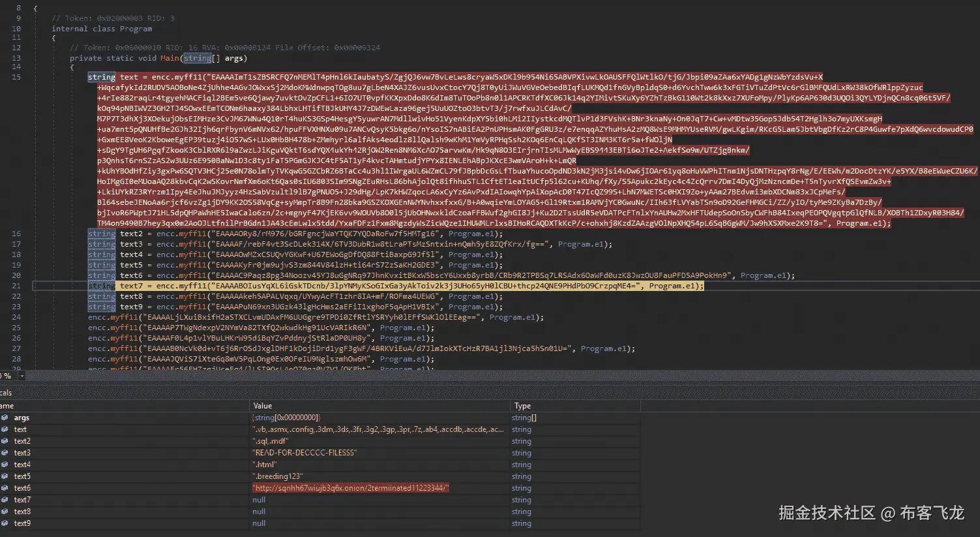Click "internal class Program" declaration on line 10
Viewport: 980px width, 537px height.
click(102, 29)
